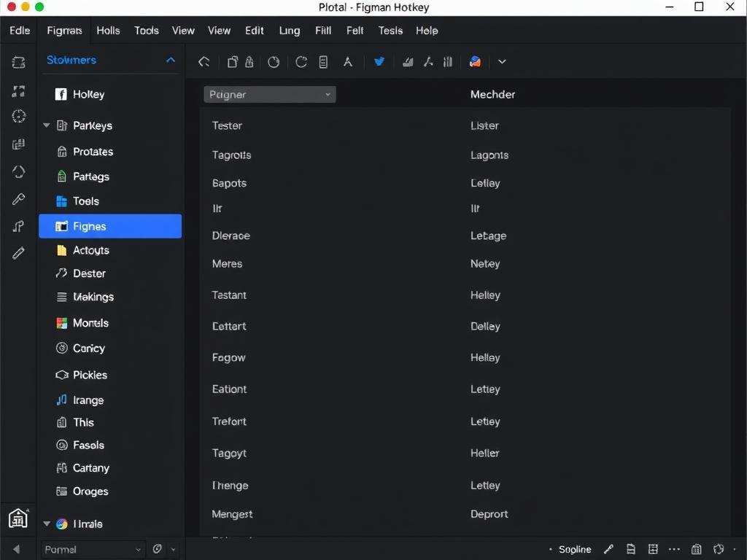Image resolution: width=747 pixels, height=560 pixels.
Task: Click the table grid icon in status bar
Action: pos(653,550)
